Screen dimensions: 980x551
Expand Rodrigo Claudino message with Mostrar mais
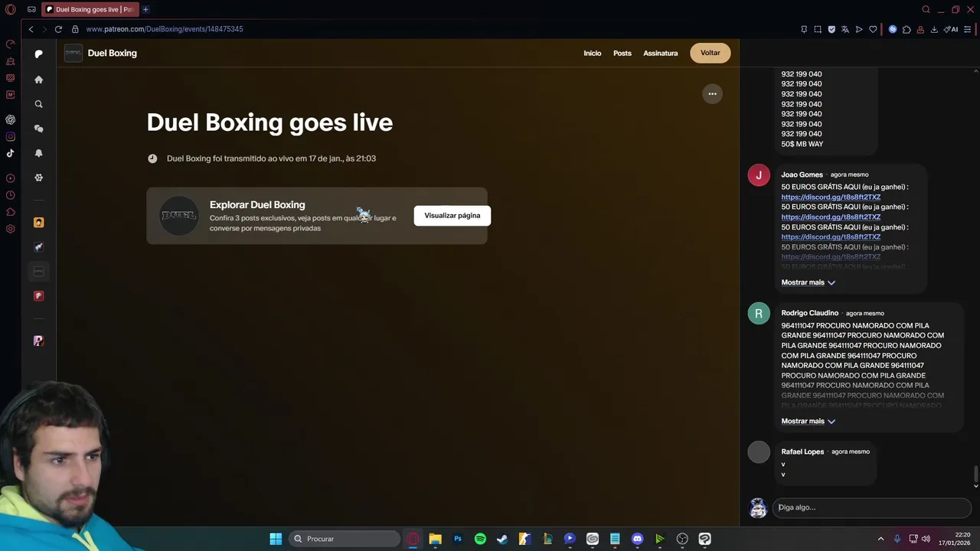(x=808, y=421)
